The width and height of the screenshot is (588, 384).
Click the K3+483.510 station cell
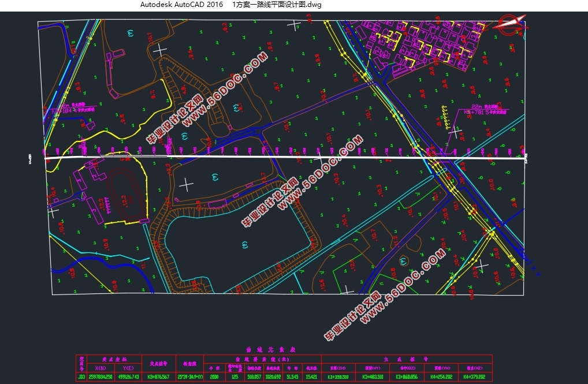click(373, 376)
